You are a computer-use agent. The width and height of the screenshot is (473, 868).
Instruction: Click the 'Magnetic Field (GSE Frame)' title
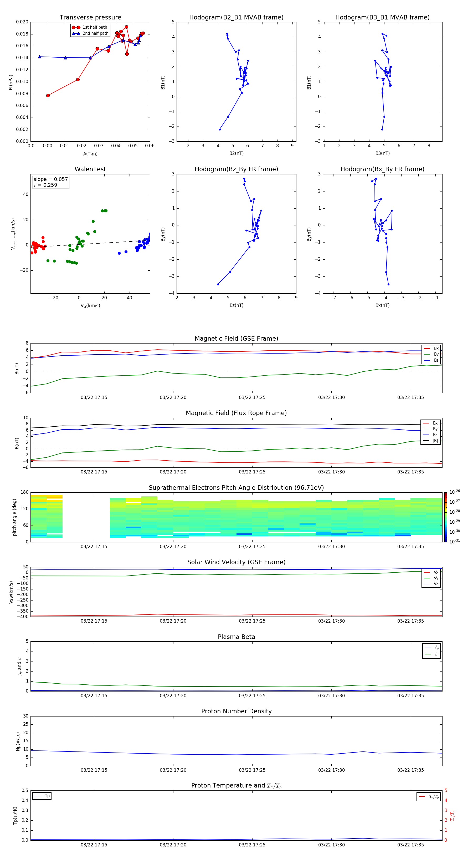point(236,339)
